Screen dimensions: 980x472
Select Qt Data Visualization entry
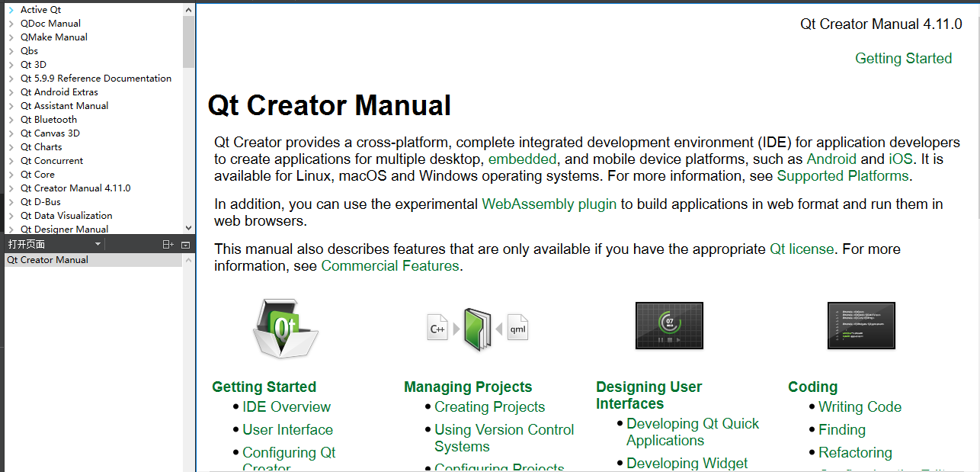pos(66,216)
